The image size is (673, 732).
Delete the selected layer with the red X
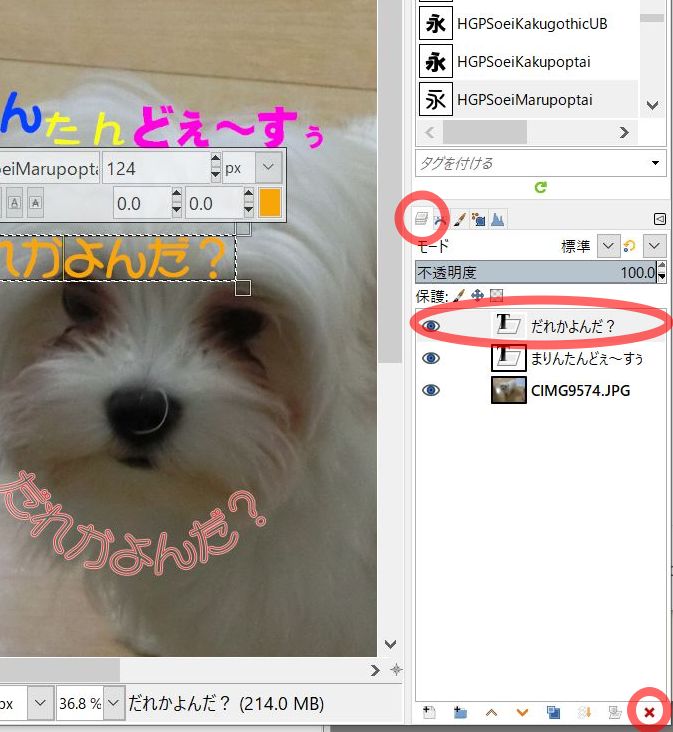(x=649, y=712)
